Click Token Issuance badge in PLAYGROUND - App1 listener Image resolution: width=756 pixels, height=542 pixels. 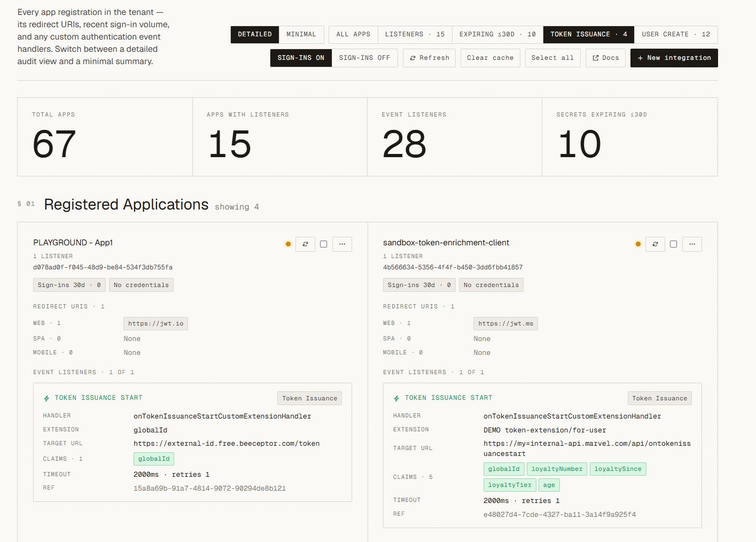(310, 398)
